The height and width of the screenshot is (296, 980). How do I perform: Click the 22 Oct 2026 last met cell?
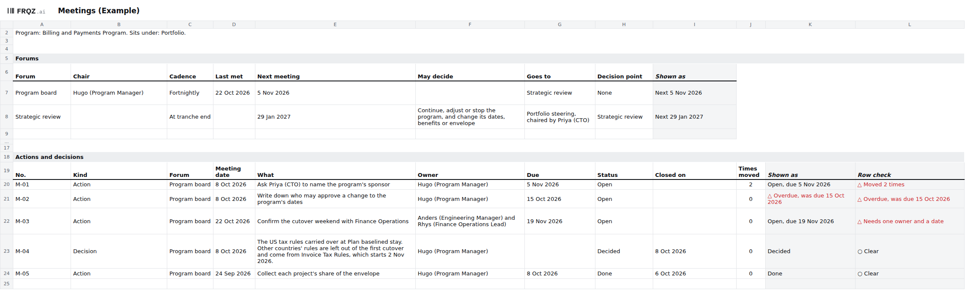pos(234,93)
